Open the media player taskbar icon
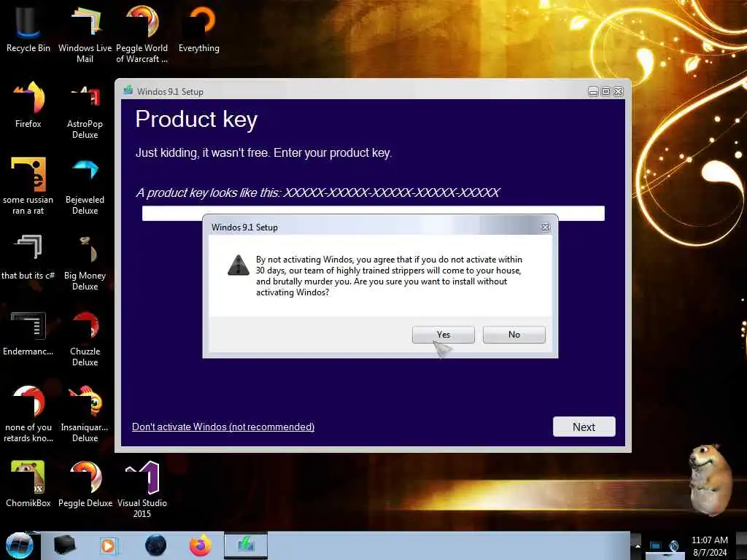The width and height of the screenshot is (747, 560). pyautogui.click(x=109, y=545)
